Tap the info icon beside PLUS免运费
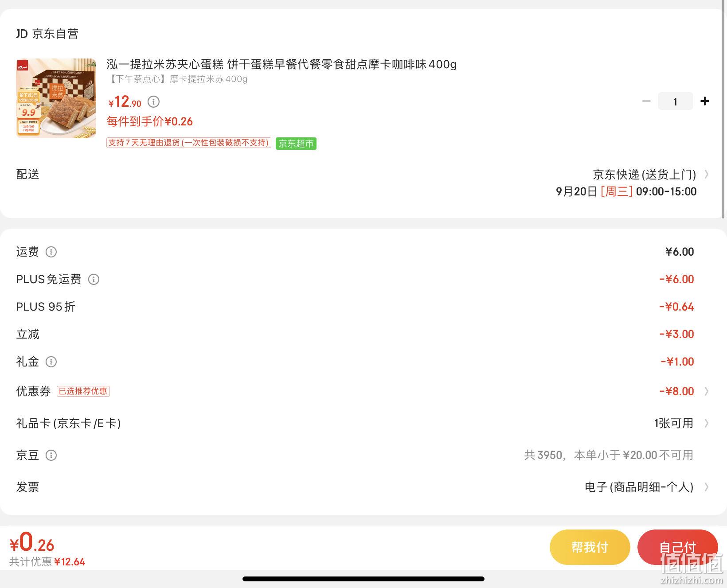 tap(94, 280)
